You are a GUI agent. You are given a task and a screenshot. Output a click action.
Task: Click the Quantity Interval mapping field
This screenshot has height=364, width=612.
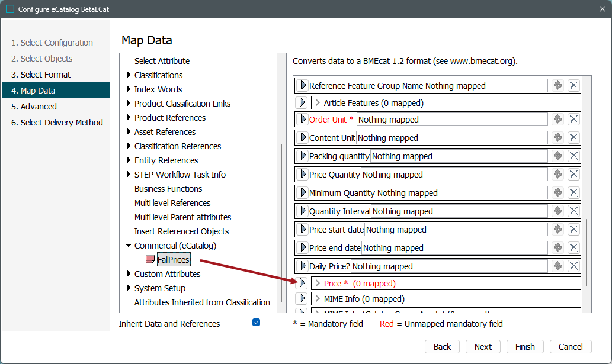[x=458, y=211]
